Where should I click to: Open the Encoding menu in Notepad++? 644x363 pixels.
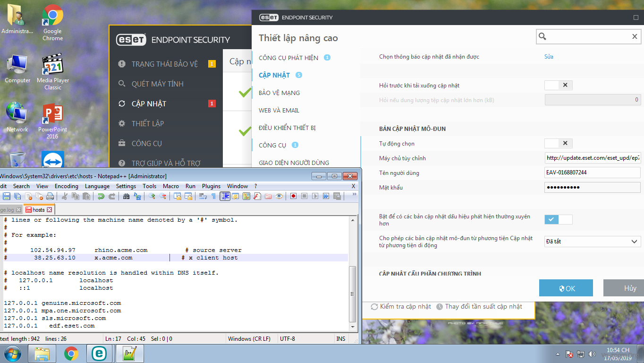coord(66,186)
